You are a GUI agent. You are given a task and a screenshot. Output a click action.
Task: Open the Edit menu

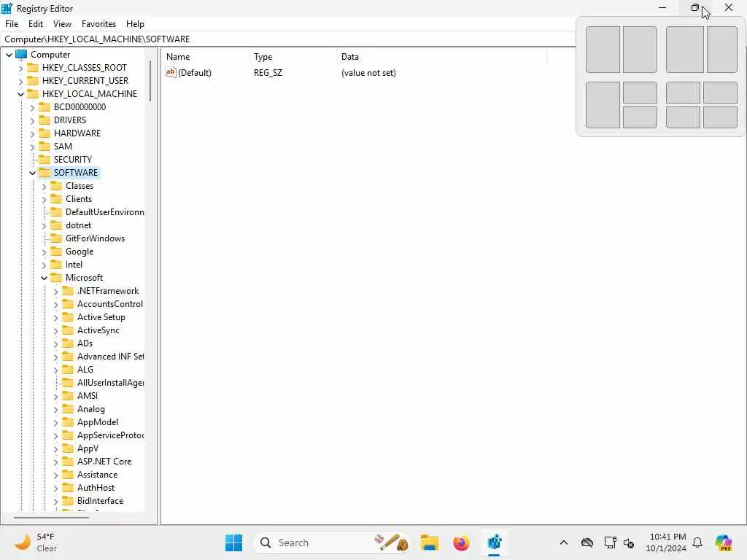tap(36, 24)
